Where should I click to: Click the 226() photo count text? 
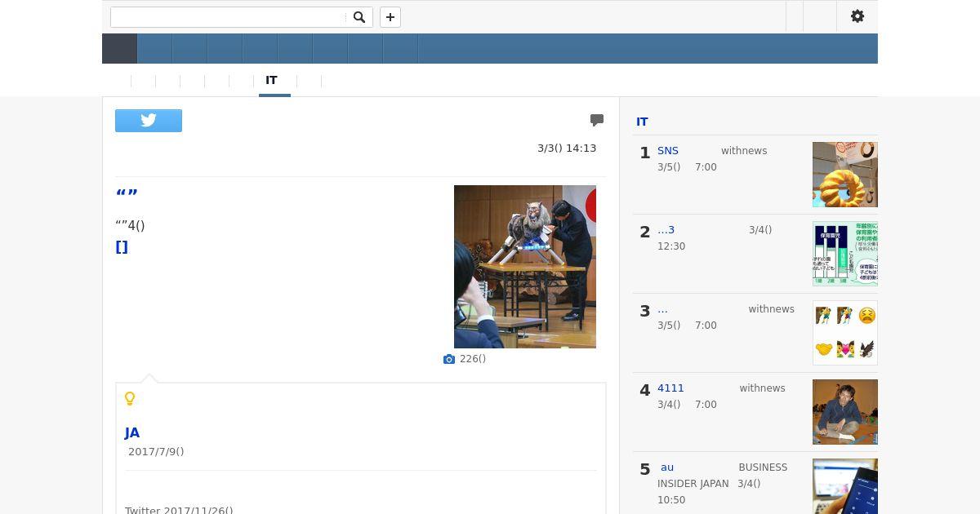473,359
